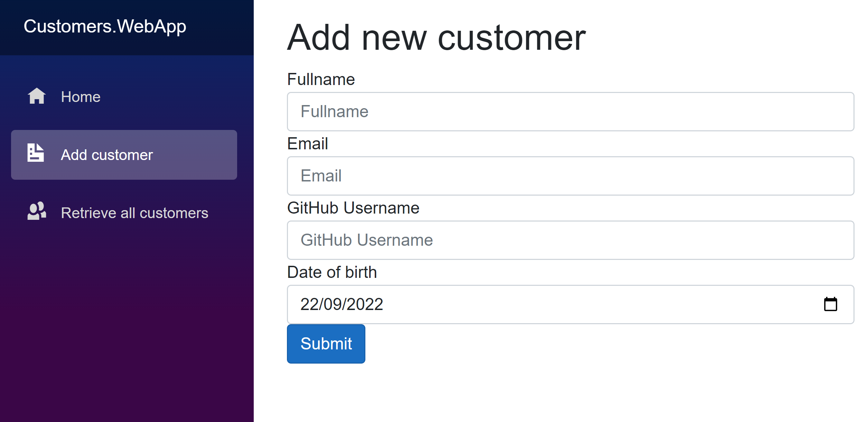Click the house icon beside Home
868x422 pixels.
(x=37, y=96)
